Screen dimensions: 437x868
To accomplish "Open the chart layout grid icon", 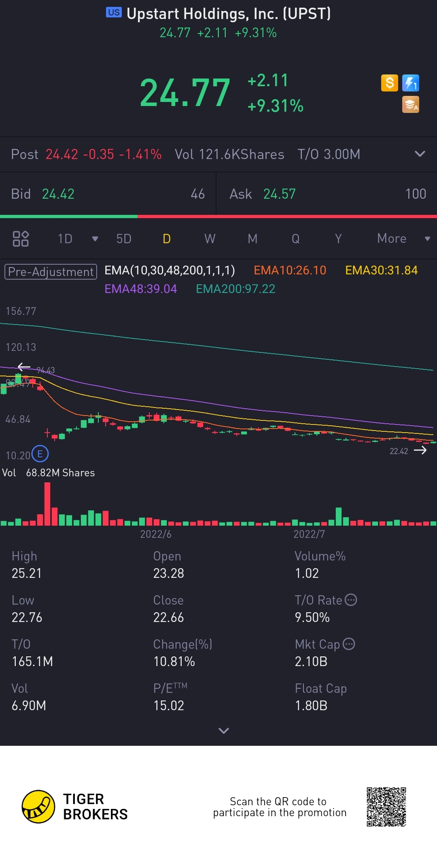I will click(21, 239).
